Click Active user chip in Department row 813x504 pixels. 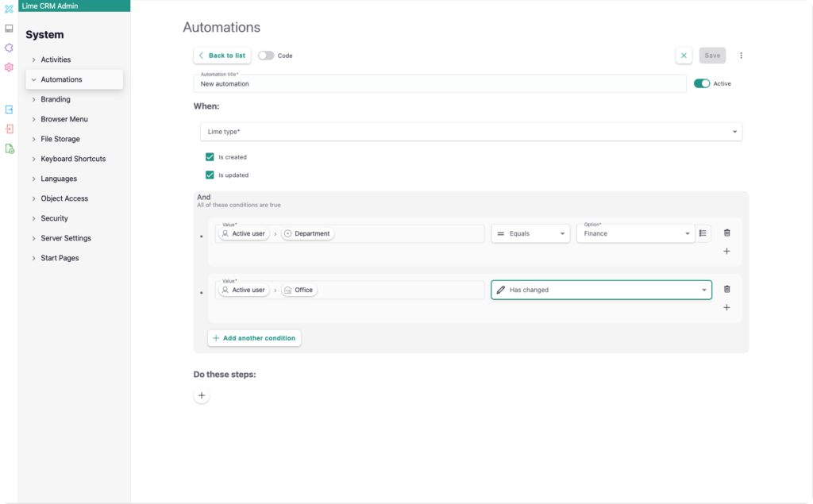tap(244, 233)
